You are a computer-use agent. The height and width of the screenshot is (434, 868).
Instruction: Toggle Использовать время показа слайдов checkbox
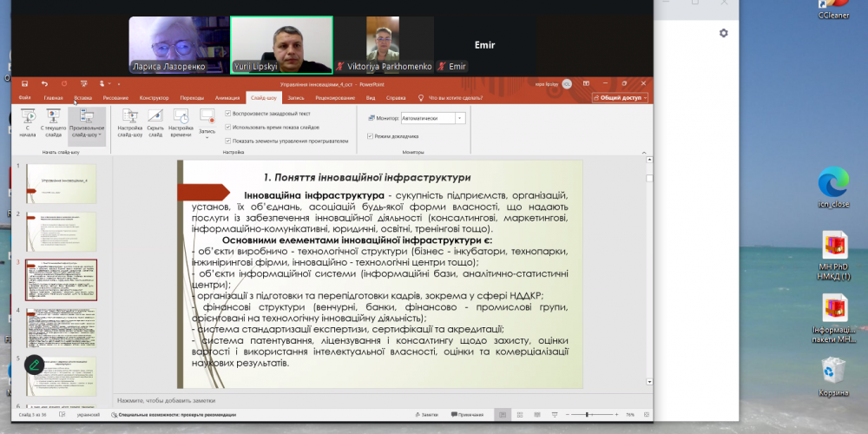[228, 128]
